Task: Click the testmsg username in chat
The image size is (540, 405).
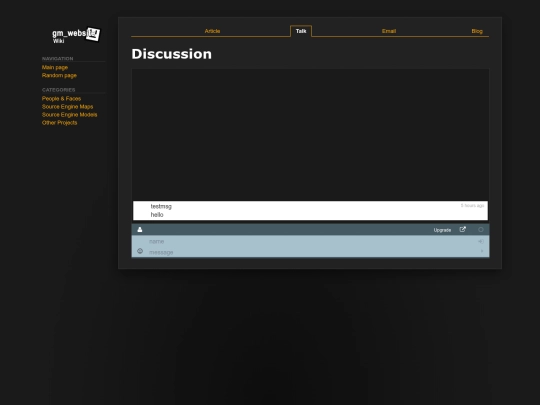Action: 161,206
